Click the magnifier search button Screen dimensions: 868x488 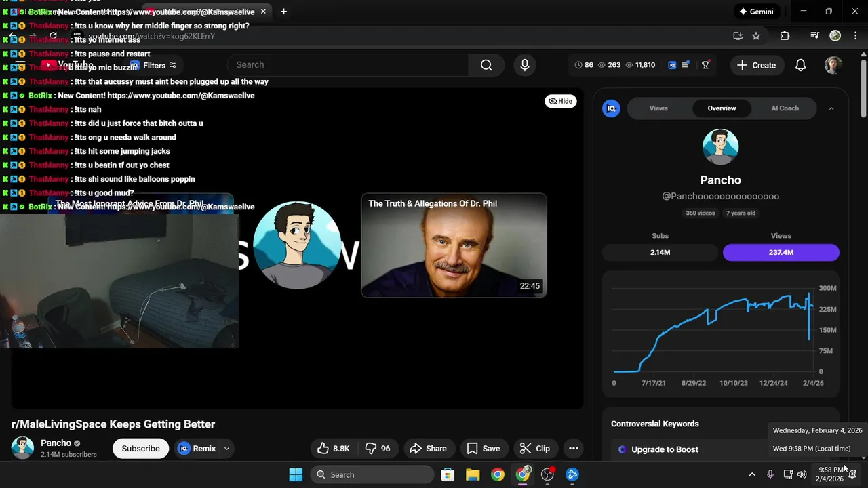click(x=486, y=65)
